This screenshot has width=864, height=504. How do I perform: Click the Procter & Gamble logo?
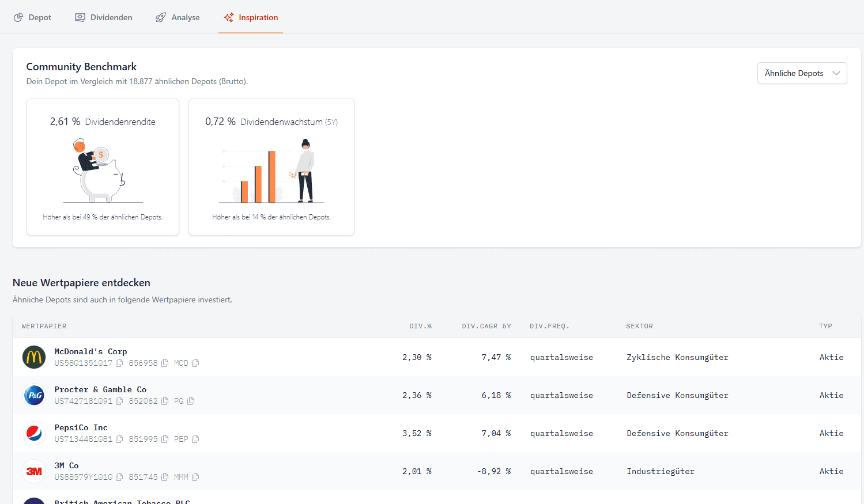click(x=34, y=395)
